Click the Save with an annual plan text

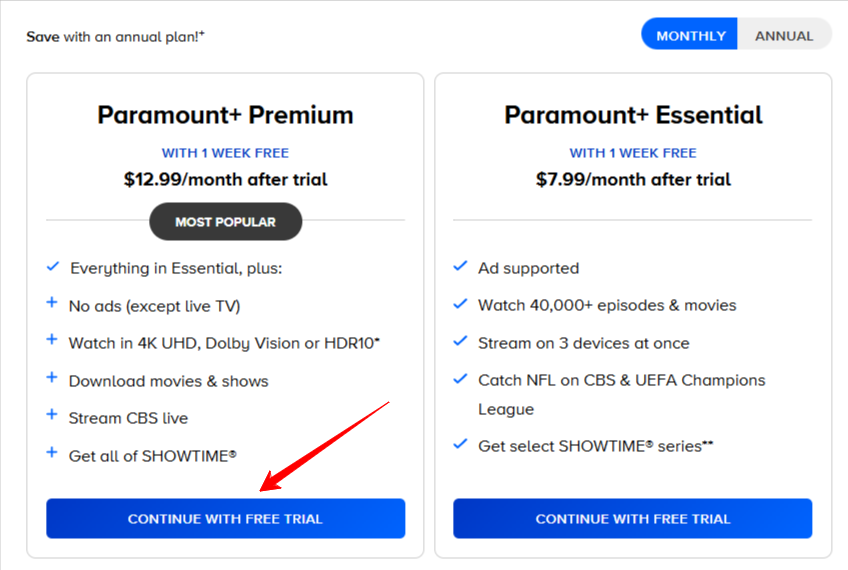115,37
